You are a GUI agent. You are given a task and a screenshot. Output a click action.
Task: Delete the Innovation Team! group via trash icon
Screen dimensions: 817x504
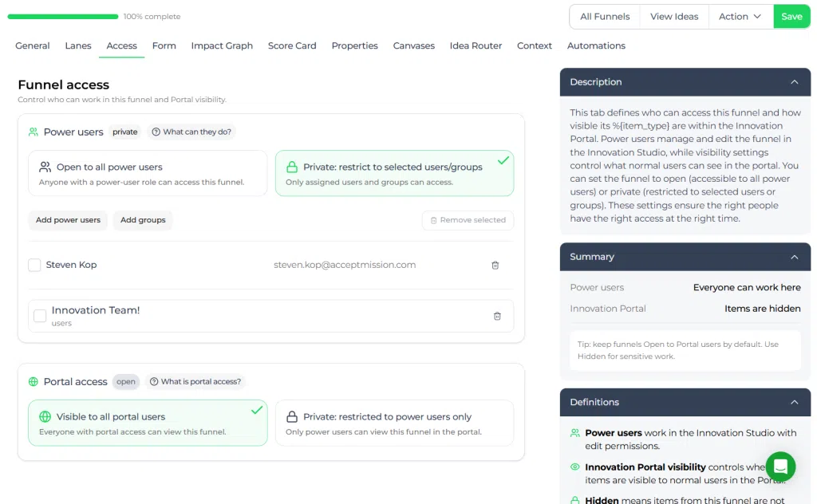click(497, 316)
